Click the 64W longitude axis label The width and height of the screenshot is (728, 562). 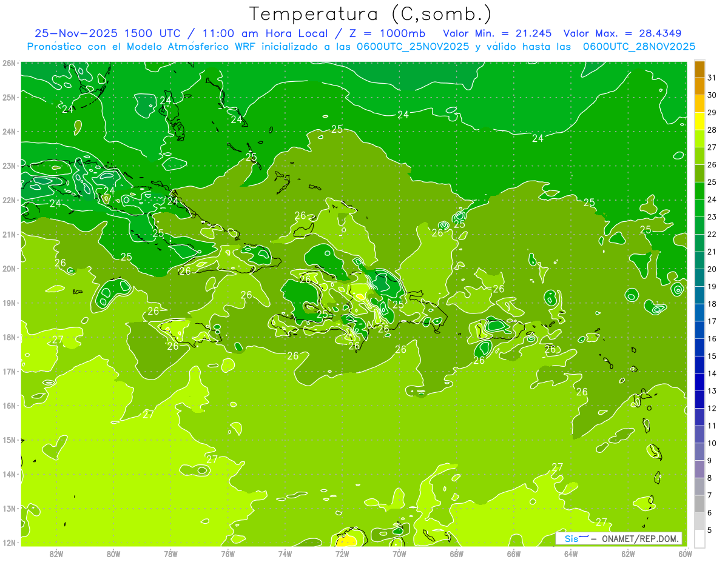[x=571, y=554]
